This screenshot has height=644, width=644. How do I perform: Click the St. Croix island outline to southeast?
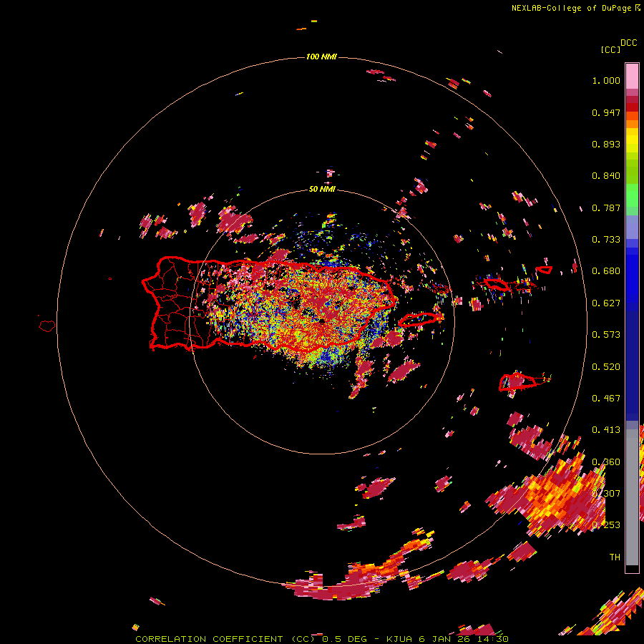pos(518,382)
